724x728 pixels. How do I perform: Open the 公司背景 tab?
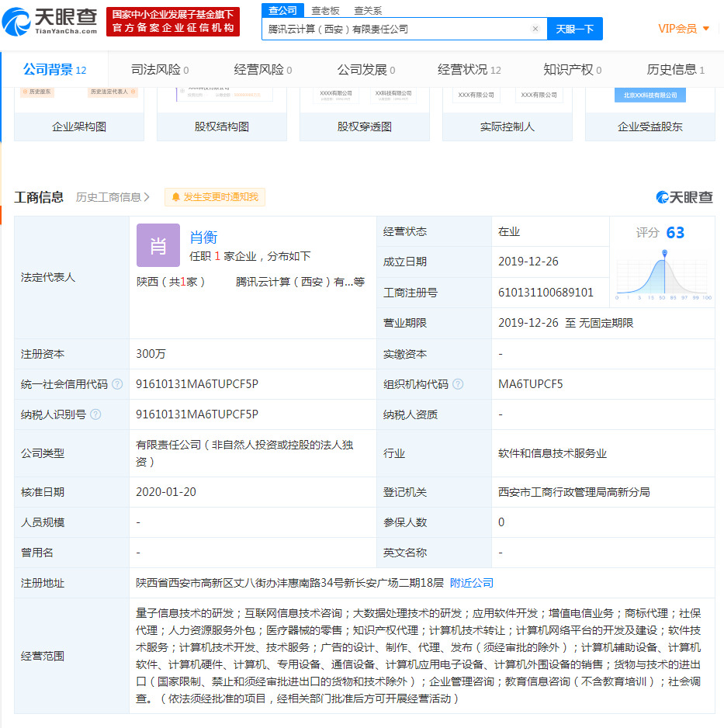coord(55,70)
